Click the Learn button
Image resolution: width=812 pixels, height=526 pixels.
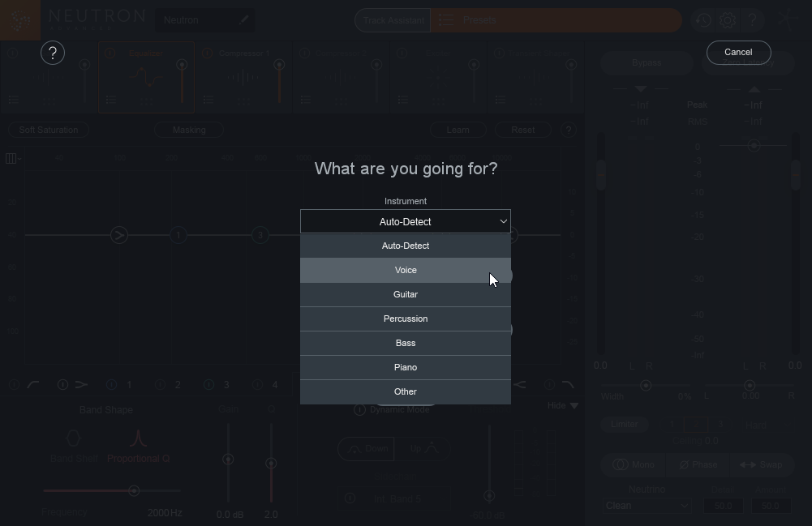458,130
